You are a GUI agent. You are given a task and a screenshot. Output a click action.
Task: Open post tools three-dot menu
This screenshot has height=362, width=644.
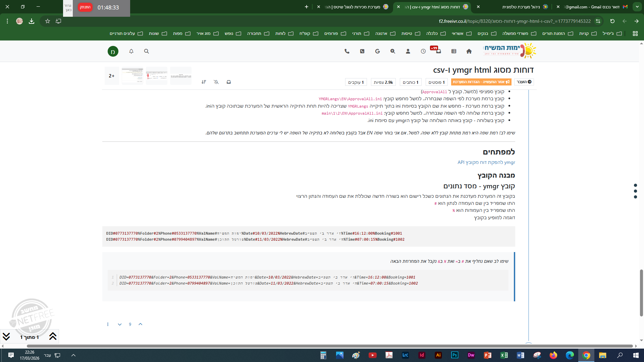[x=108, y=324]
